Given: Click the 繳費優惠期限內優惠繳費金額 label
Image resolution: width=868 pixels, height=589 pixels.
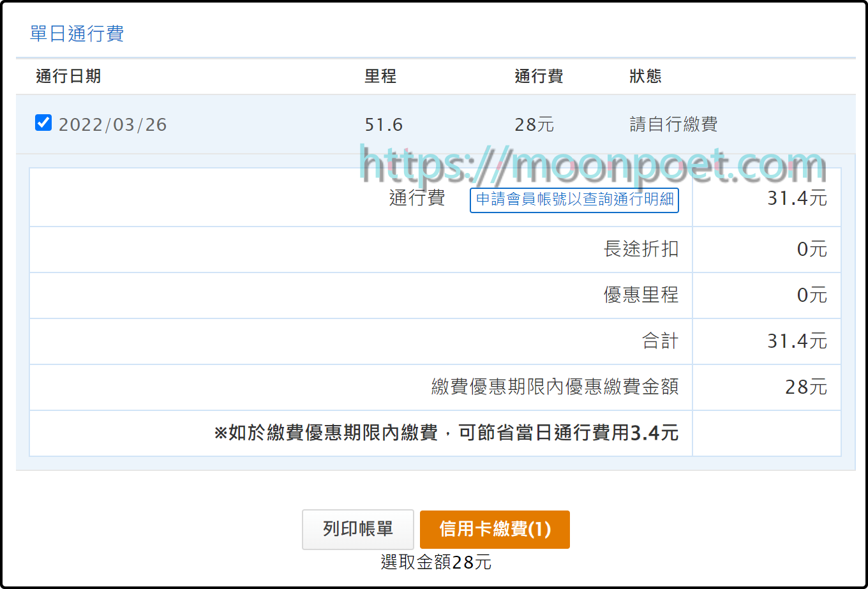Looking at the screenshot, I should pyautogui.click(x=555, y=387).
